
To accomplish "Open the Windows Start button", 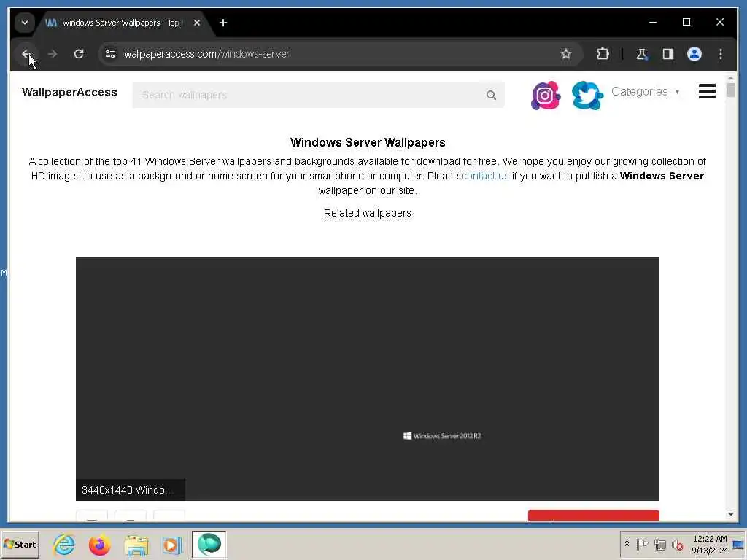I will [x=20, y=544].
